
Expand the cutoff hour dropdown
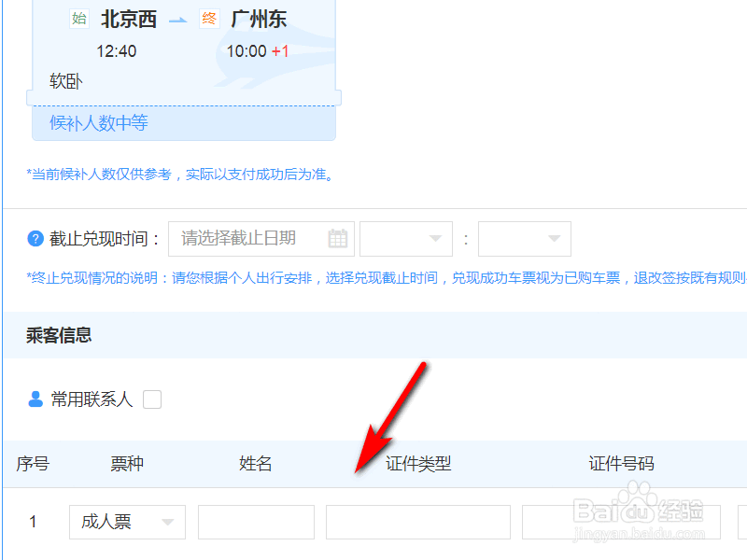click(x=406, y=239)
